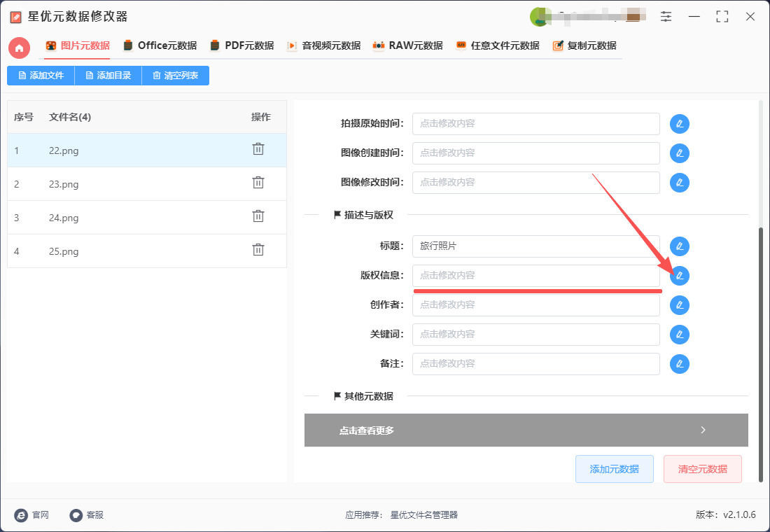This screenshot has width=770, height=532.
Task: Click the 清空列表 button
Action: click(175, 76)
